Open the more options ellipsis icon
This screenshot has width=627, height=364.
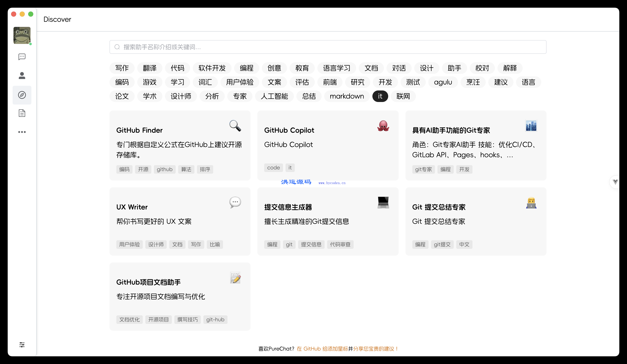(22, 132)
